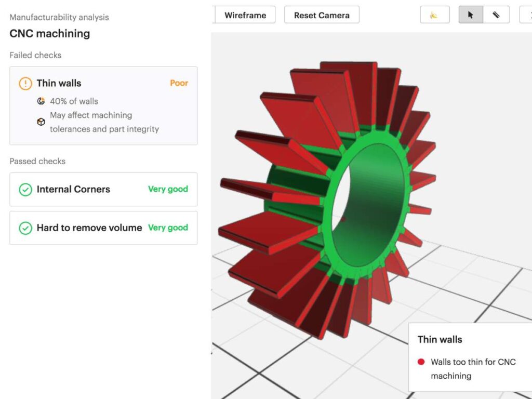Switch from ruler back to cursor mode
This screenshot has height=399, width=532.
[470, 15]
